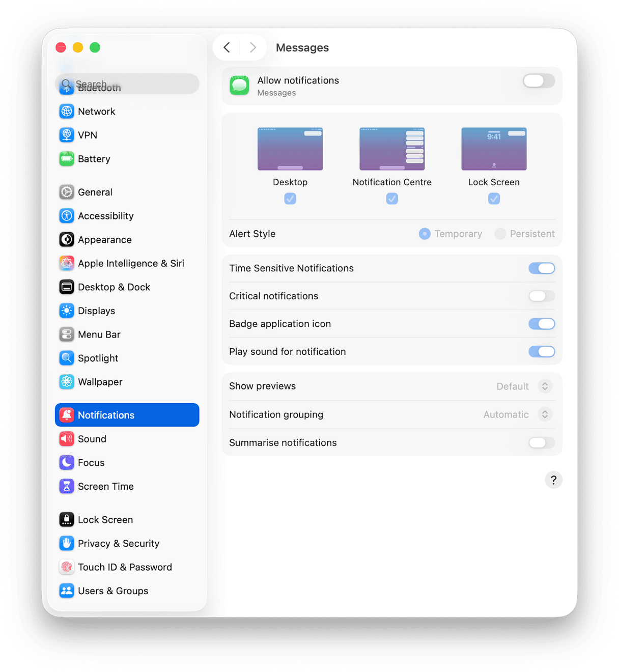
Task: Click the Network globe icon in sidebar
Action: point(67,111)
